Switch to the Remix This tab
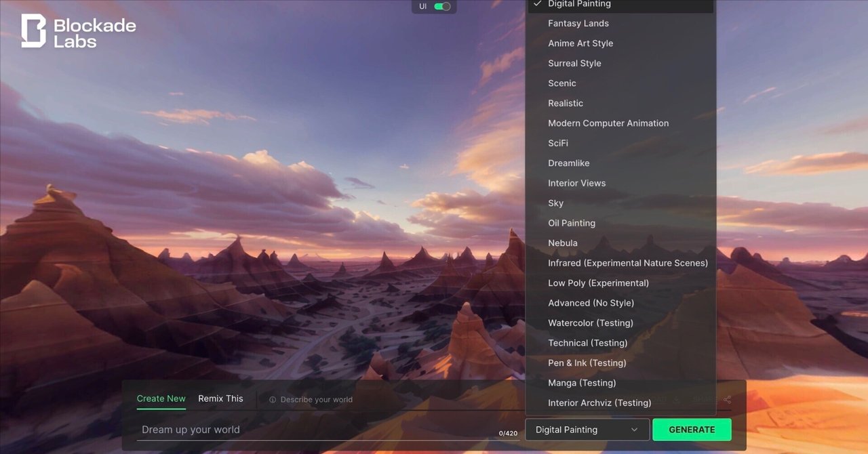The image size is (868, 454). [x=220, y=398]
